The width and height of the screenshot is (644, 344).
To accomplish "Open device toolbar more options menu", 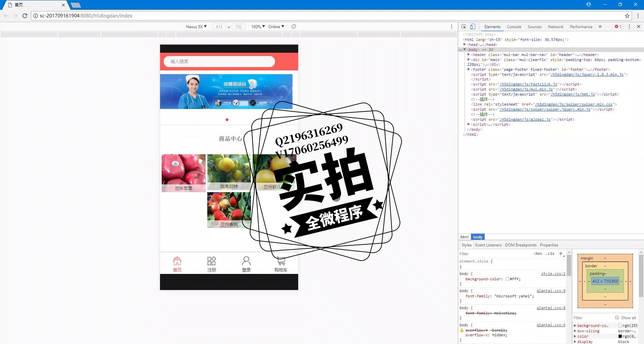I will click(451, 26).
